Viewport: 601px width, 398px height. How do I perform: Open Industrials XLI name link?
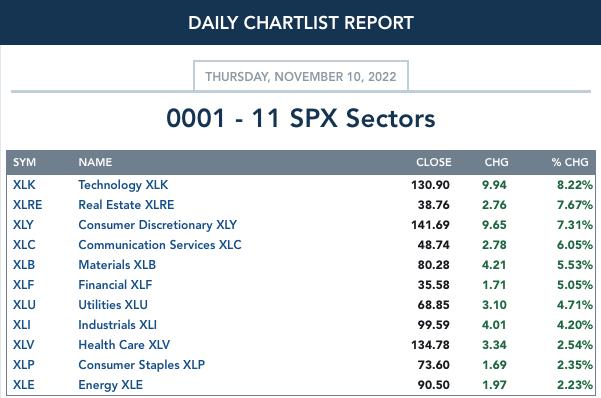pos(117,324)
